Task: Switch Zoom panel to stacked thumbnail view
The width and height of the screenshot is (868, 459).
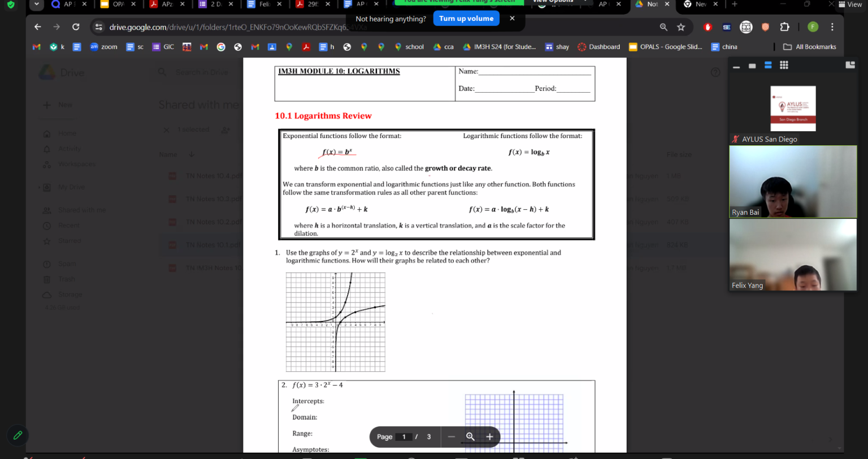Action: [768, 66]
